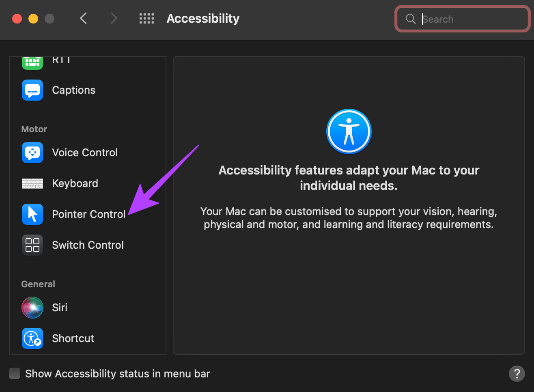Open the Captions speech-bubble icon
Screen dimensions: 534x392
pyautogui.click(x=32, y=90)
